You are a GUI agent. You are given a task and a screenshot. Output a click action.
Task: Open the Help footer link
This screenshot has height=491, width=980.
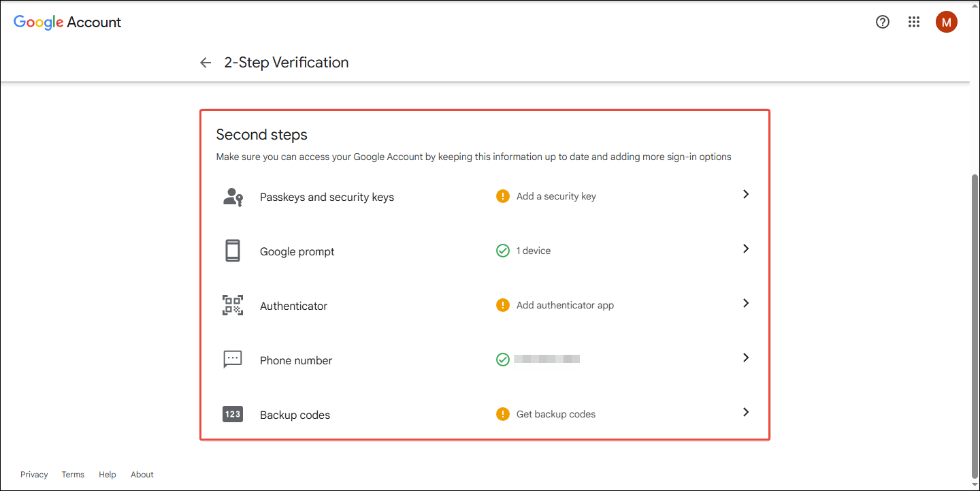point(108,475)
